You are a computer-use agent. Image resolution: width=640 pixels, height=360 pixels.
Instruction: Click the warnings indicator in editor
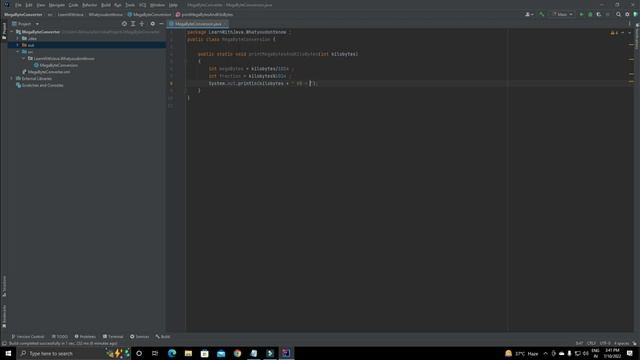(x=614, y=33)
